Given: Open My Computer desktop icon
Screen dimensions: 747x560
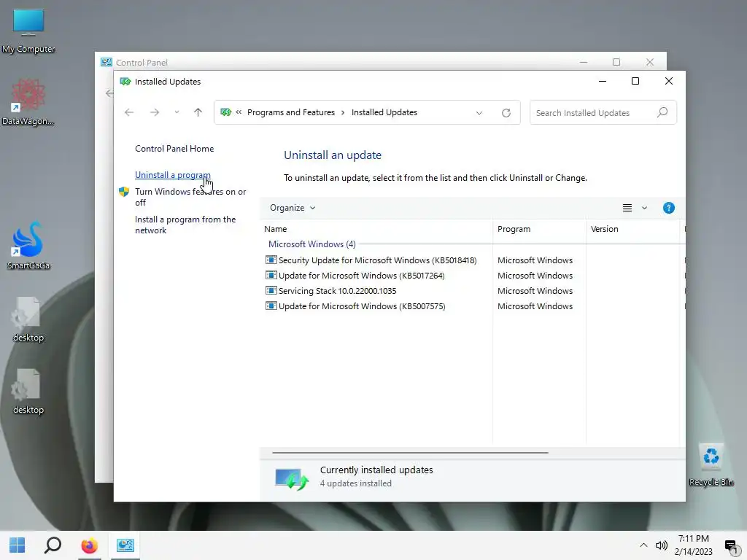Looking at the screenshot, I should pos(28,31).
